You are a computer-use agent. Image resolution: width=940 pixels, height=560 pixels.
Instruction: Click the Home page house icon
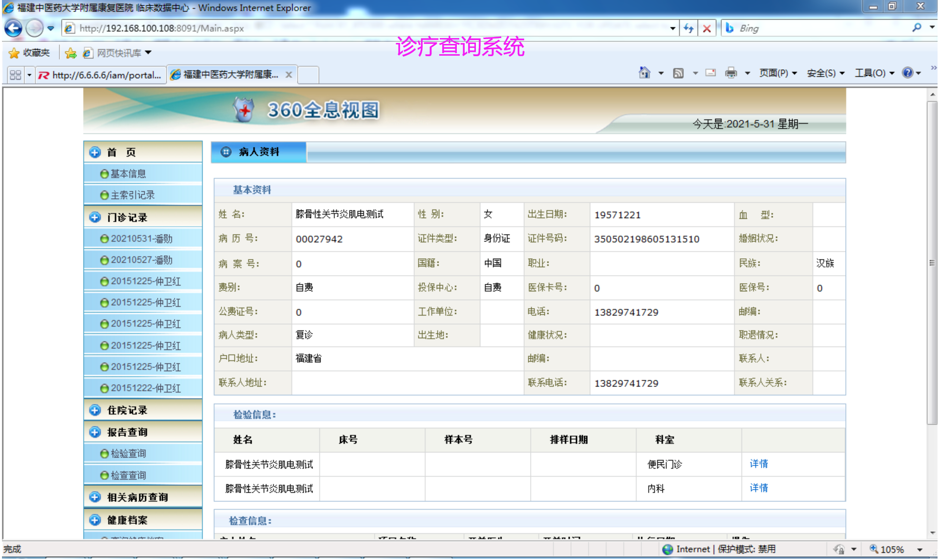[644, 73]
